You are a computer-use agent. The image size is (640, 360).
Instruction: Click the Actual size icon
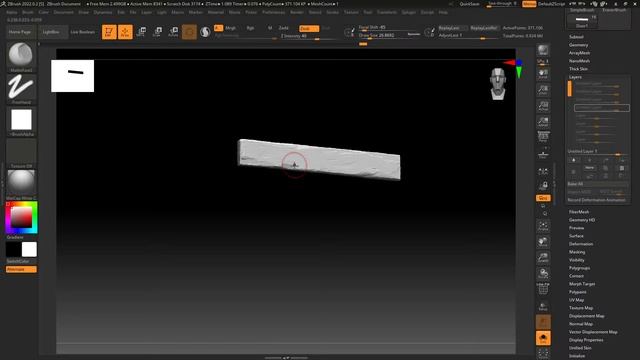(x=543, y=106)
